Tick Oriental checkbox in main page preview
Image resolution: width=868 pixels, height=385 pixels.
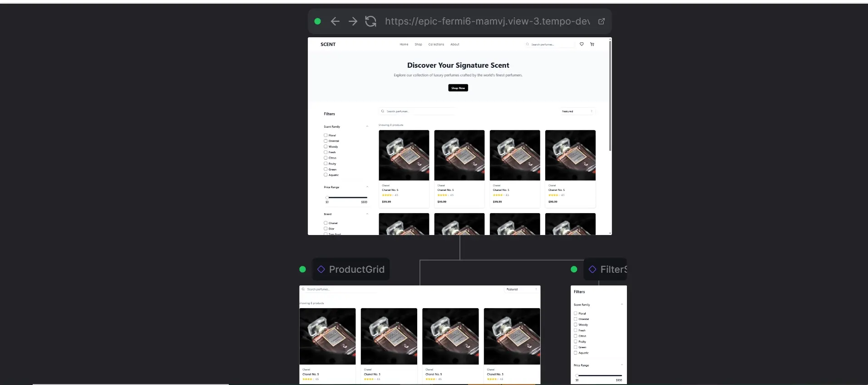click(x=325, y=141)
